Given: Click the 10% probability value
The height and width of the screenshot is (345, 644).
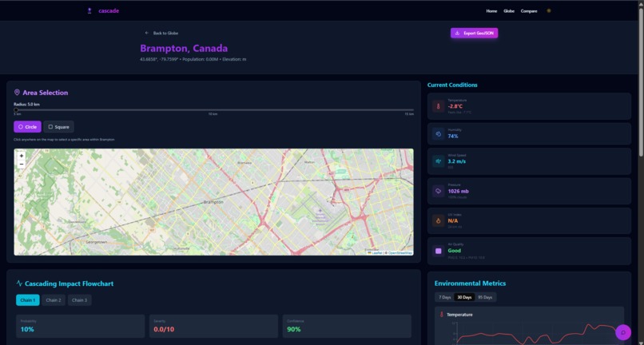Looking at the screenshot, I should [x=27, y=329].
